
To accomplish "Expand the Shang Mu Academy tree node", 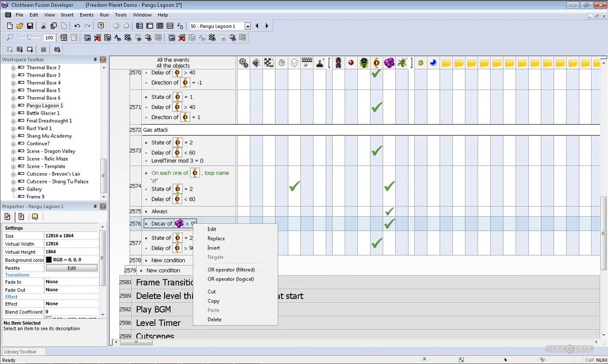I will (13, 136).
